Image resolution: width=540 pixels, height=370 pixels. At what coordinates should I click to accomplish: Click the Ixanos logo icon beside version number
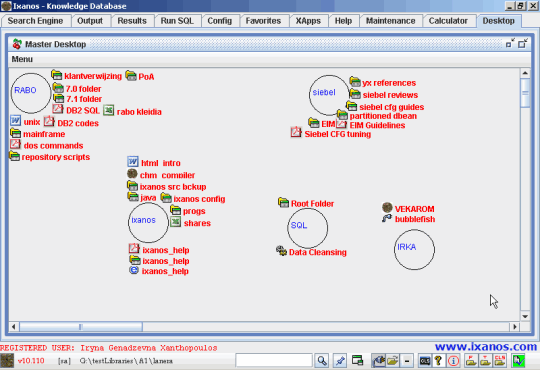click(x=7, y=361)
